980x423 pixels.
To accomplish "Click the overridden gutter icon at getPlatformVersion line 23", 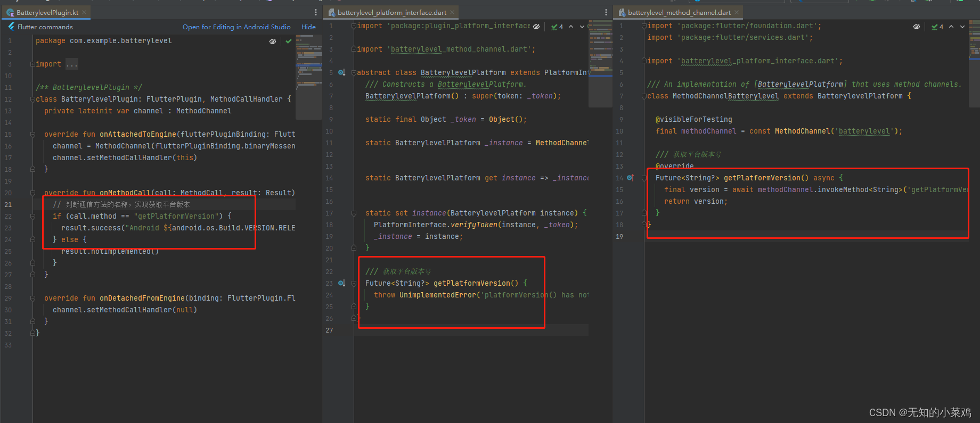I will pyautogui.click(x=342, y=283).
